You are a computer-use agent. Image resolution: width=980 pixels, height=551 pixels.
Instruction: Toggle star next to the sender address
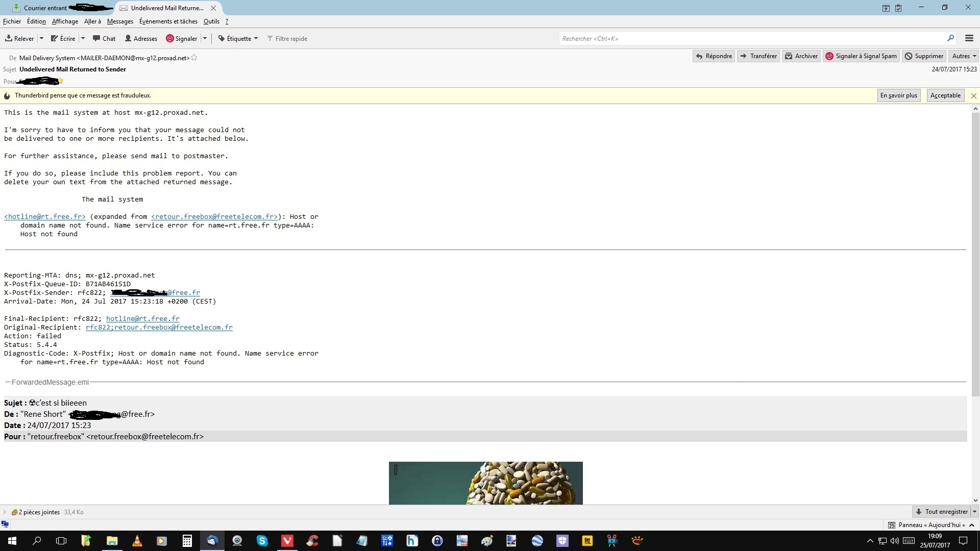194,58
